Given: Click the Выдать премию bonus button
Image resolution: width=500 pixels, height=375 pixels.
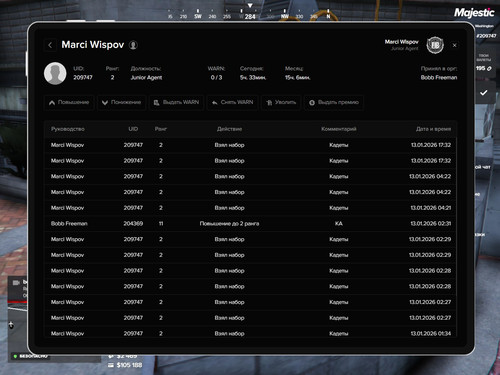Looking at the screenshot, I should (334, 103).
